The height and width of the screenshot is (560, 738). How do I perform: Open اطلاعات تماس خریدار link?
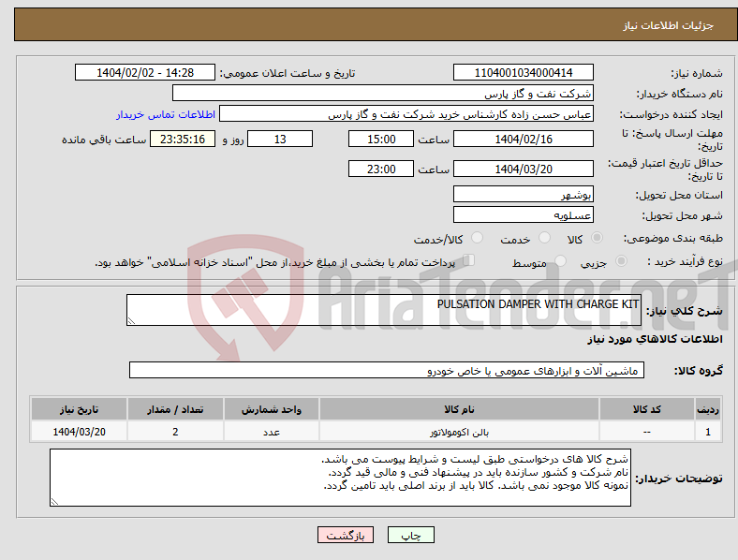point(166,114)
